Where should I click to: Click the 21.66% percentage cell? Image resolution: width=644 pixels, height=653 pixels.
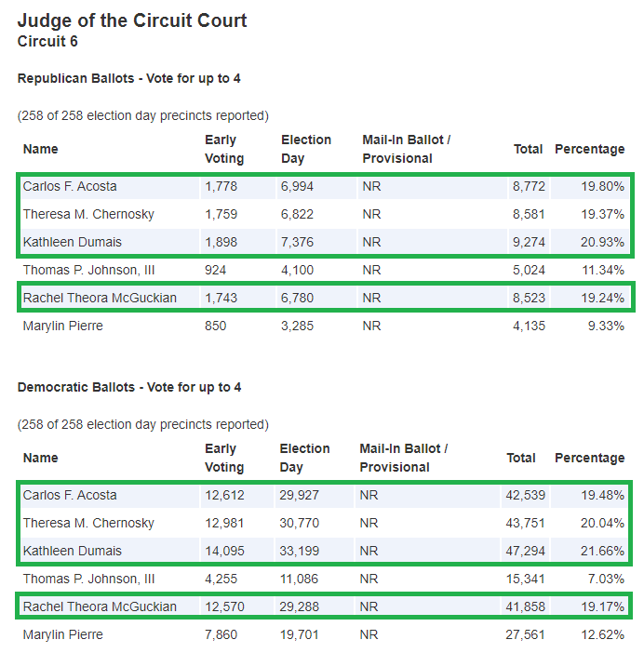(604, 551)
